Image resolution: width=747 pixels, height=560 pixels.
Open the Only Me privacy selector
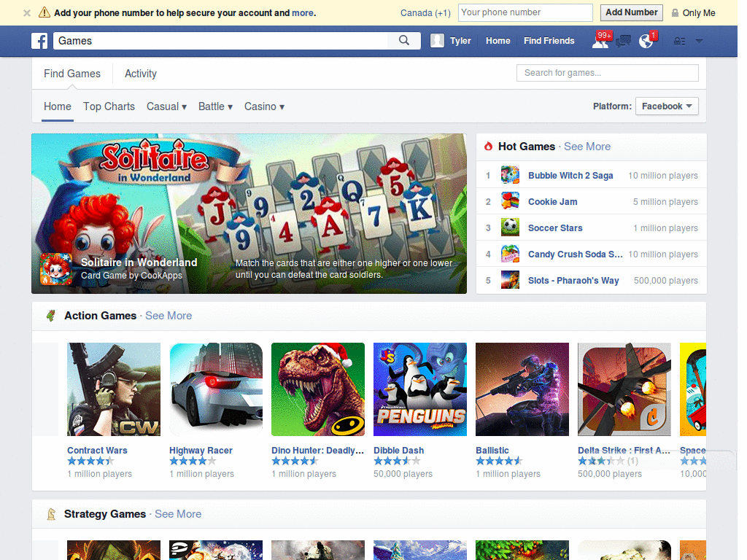coord(693,13)
